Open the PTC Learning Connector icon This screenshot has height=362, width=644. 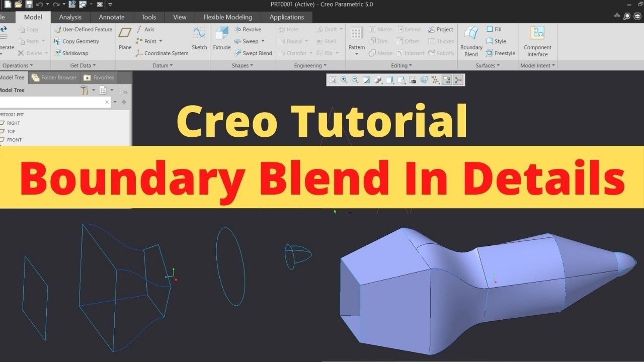click(637, 17)
